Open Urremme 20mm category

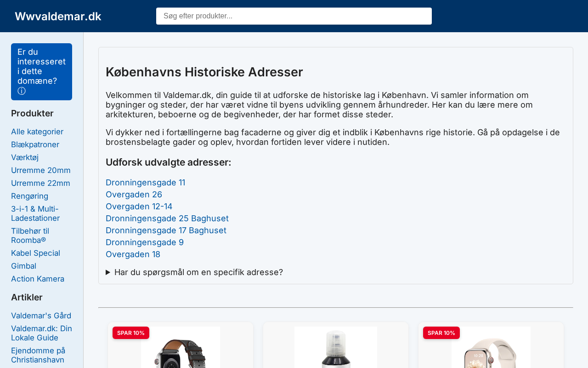41,170
